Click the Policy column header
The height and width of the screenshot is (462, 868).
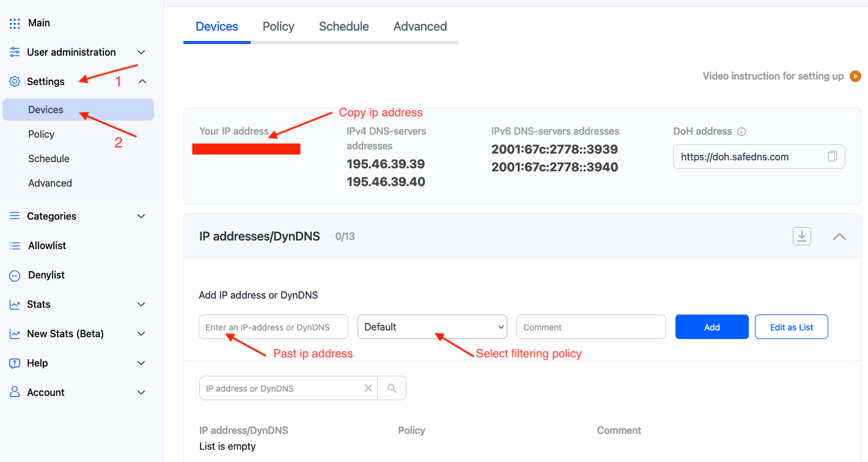click(x=411, y=430)
